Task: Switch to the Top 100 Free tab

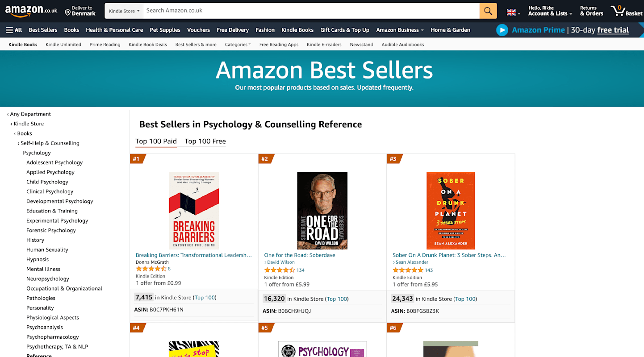Action: pyautogui.click(x=205, y=141)
